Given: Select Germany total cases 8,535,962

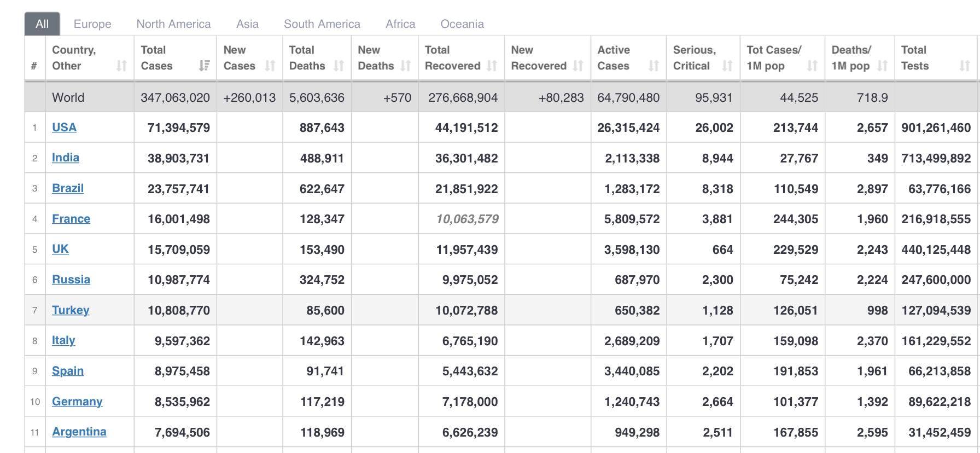Looking at the screenshot, I should click(x=182, y=402).
